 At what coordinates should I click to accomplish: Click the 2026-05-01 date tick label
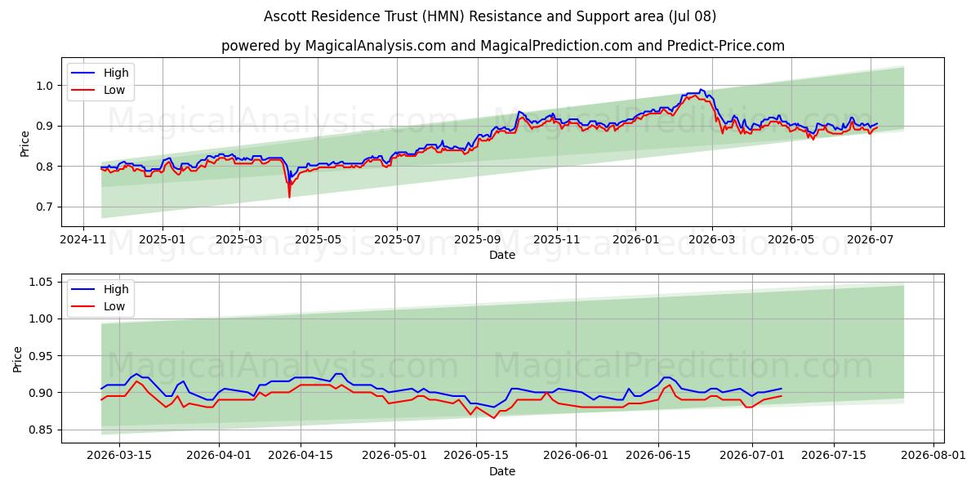[x=395, y=456]
